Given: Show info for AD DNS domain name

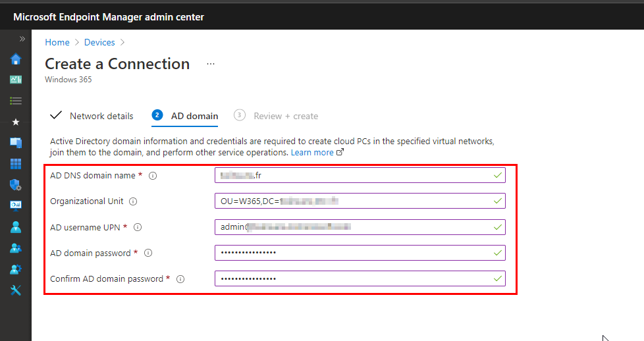Looking at the screenshot, I should [x=153, y=176].
